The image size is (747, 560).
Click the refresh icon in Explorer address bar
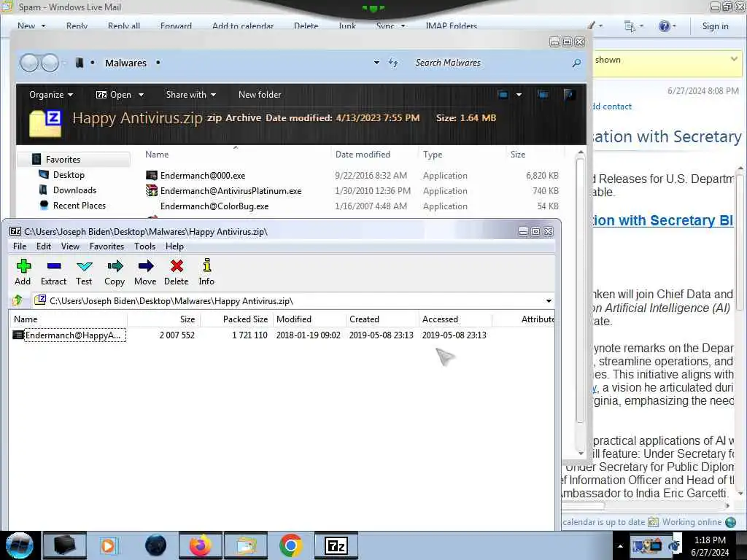click(x=393, y=63)
